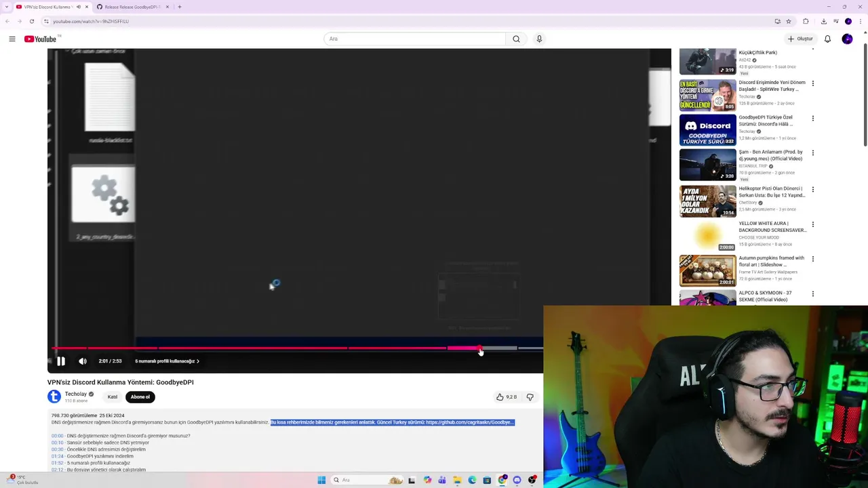Screen dimensions: 868x488
Task: Open options for 'ALPCO & SKYMOON' video
Action: coord(813,293)
